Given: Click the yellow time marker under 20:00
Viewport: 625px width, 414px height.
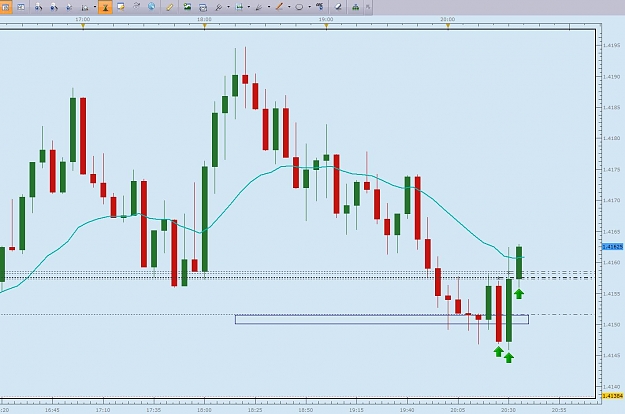Looking at the screenshot, I should [x=448, y=26].
